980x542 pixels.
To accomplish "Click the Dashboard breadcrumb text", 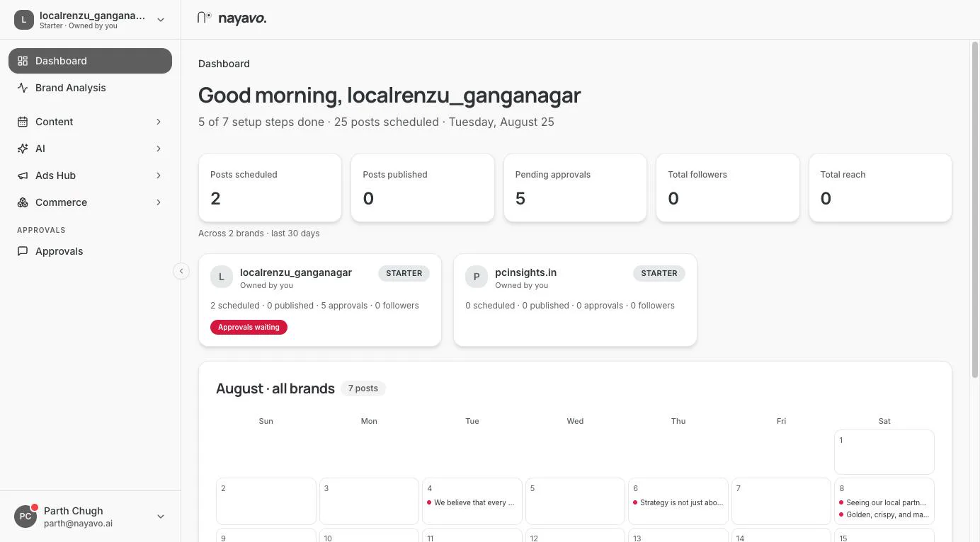I will [224, 64].
